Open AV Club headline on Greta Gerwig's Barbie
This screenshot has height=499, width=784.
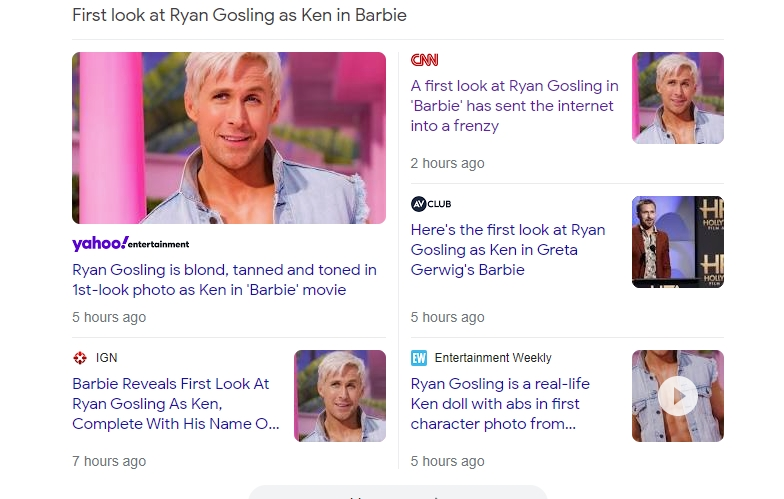(x=508, y=250)
